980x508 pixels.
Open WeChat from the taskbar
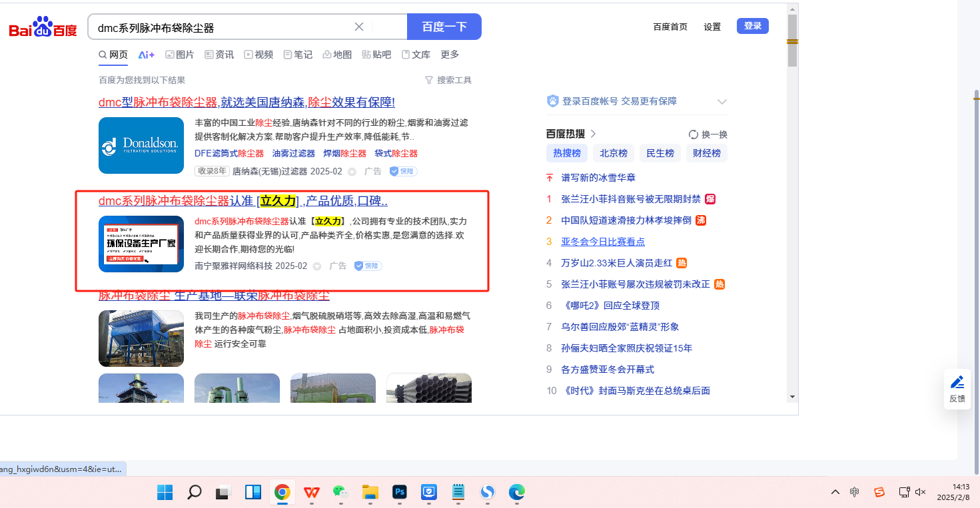[341, 492]
